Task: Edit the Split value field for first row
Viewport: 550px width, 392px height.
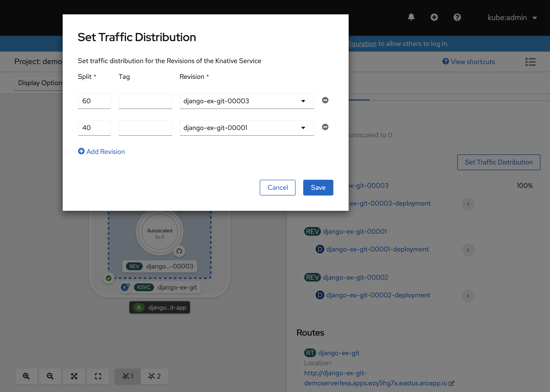Action: [x=94, y=101]
